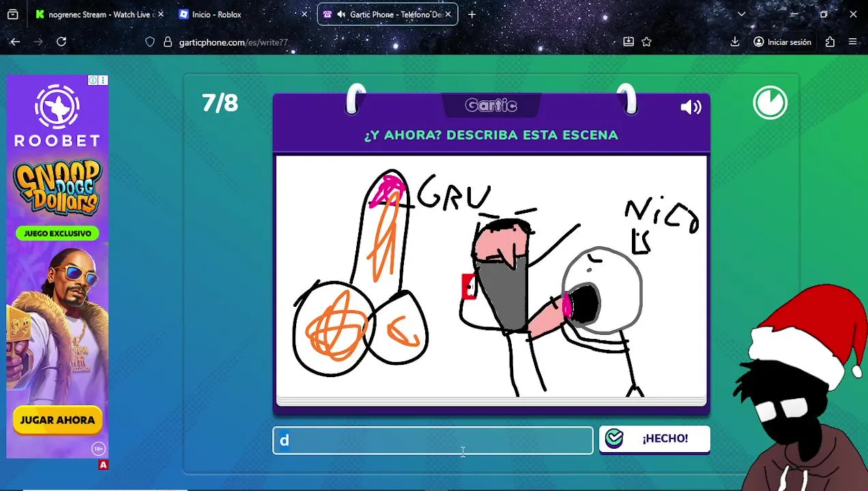Open the browser hamburger menu
The height and width of the screenshot is (491, 868).
(x=852, y=42)
